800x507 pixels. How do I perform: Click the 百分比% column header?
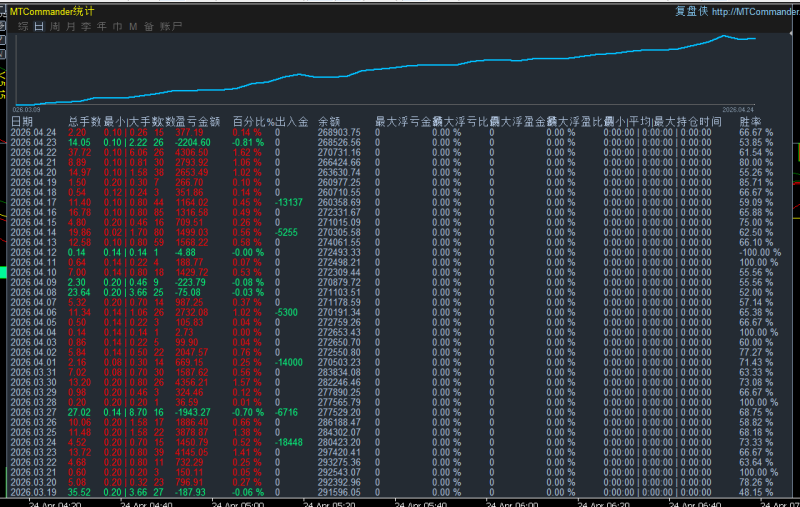tap(254, 121)
